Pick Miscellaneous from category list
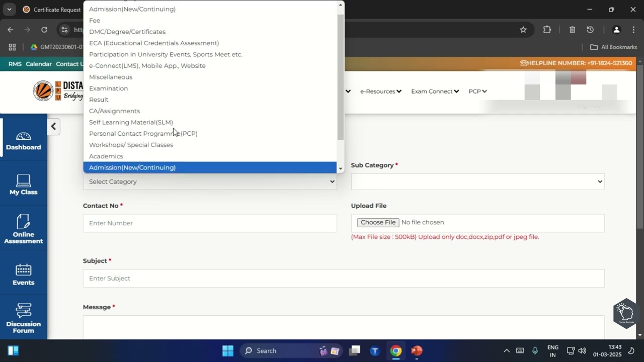This screenshot has height=362, width=644. tap(210, 77)
